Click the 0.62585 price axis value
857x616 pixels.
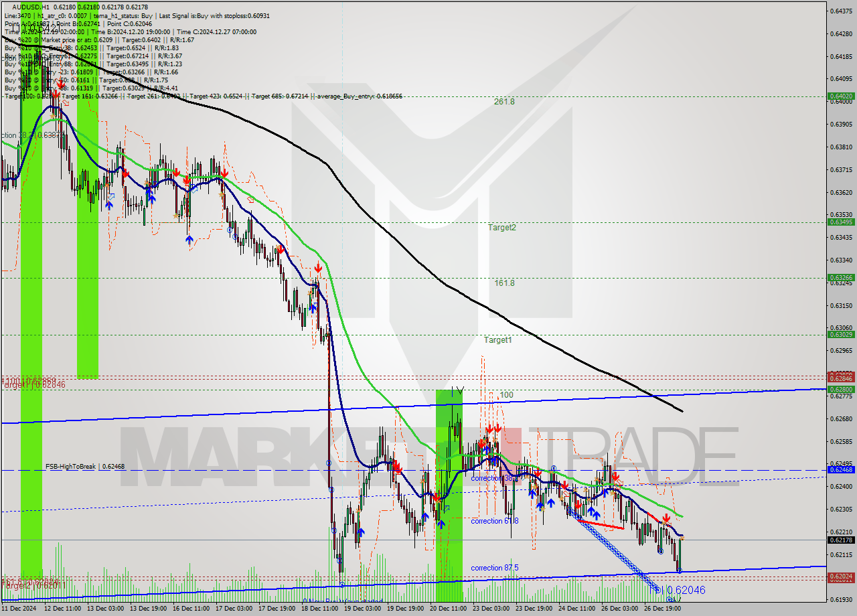point(842,441)
